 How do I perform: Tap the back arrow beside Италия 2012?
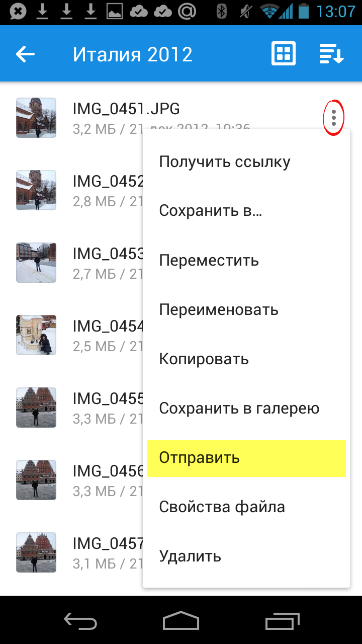point(25,54)
